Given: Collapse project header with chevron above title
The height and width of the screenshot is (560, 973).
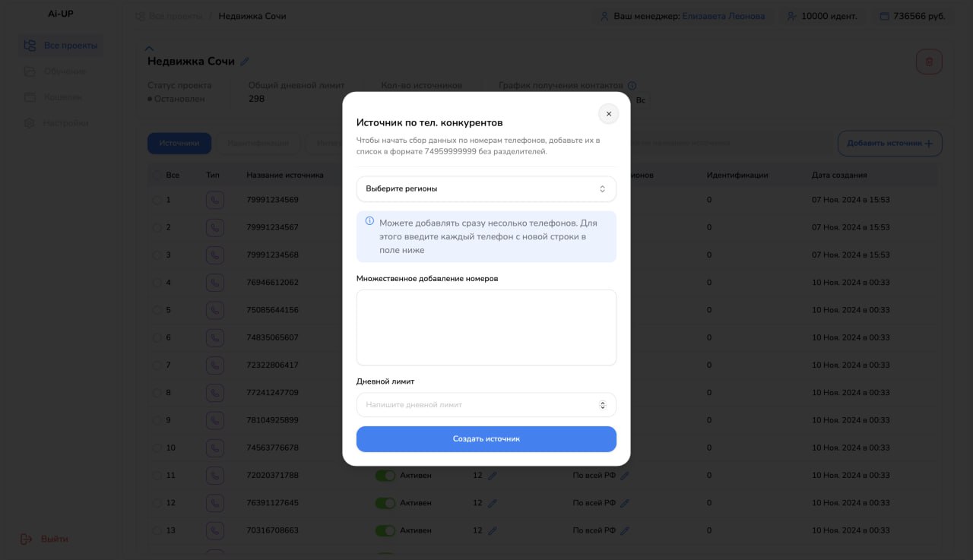Looking at the screenshot, I should tap(149, 48).
